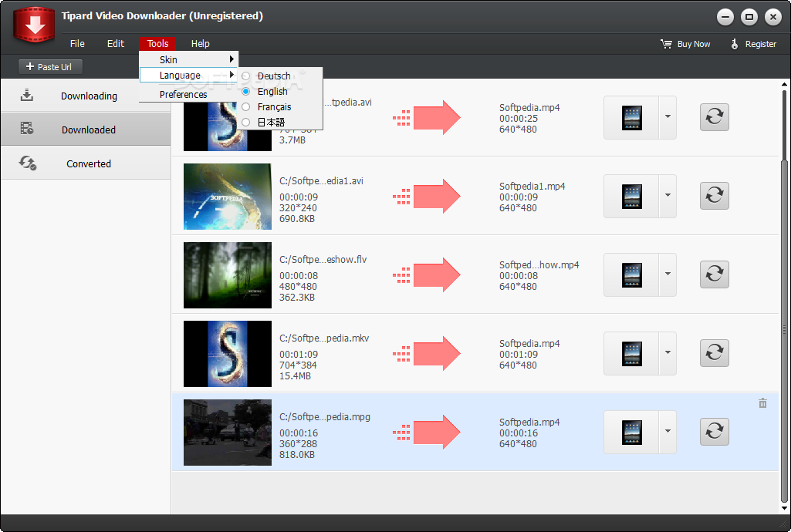Click the Buy Now link
Screen dimensions: 791x532
point(685,44)
